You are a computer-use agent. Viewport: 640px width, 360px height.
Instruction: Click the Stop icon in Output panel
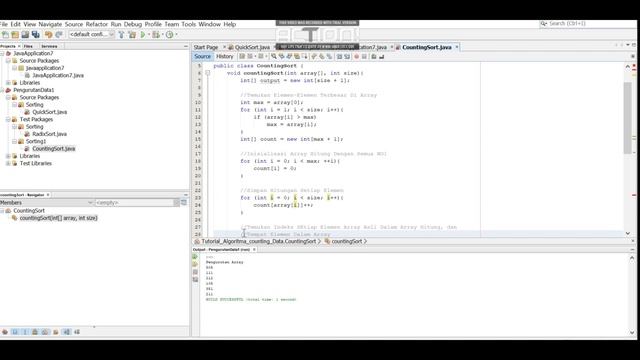(195, 272)
